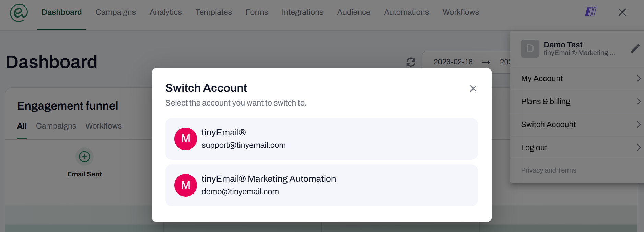This screenshot has width=644, height=232.
Task: Close the account menu panel
Action: pyautogui.click(x=622, y=12)
